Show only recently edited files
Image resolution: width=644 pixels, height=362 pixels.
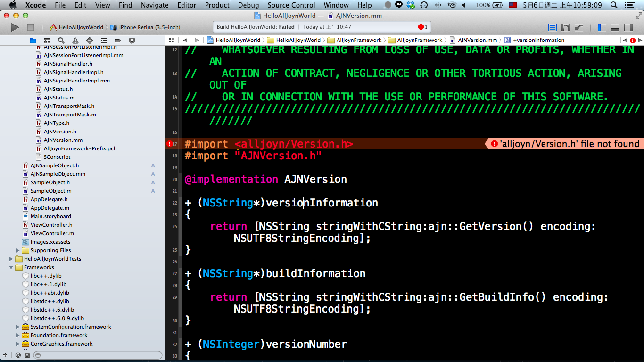click(x=18, y=355)
